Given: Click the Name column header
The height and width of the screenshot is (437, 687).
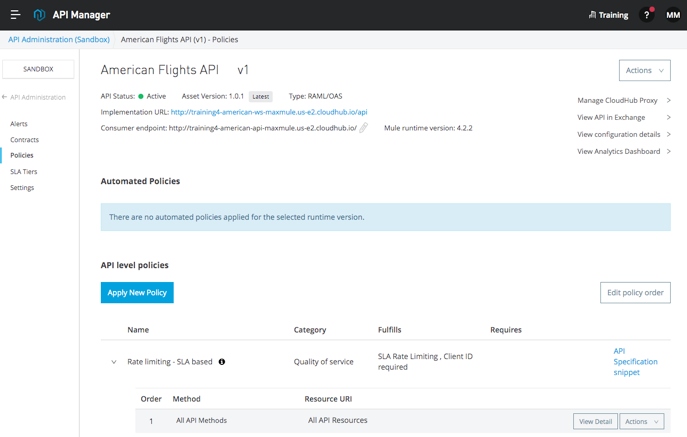Looking at the screenshot, I should point(138,330).
